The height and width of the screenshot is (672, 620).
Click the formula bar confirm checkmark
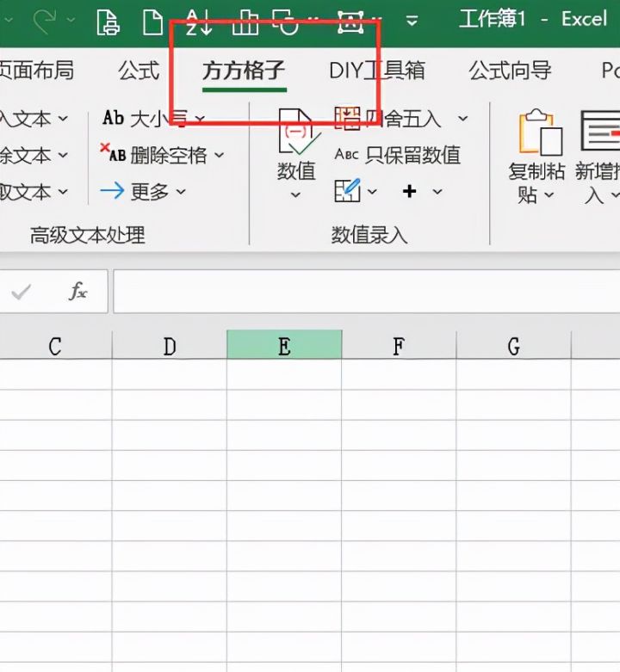point(21,293)
